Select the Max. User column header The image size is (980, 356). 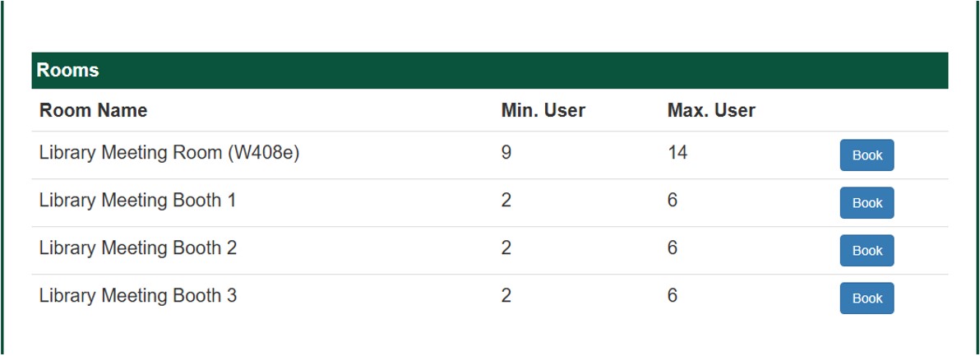711,110
